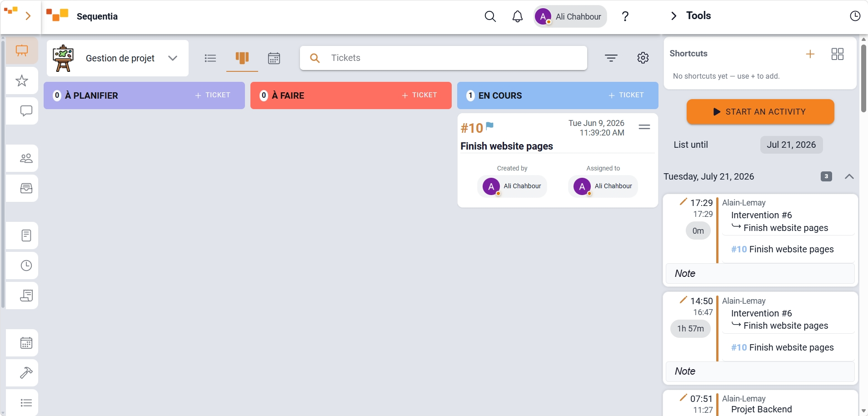
Task: Click START AN ACTIVITY button
Action: point(760,112)
